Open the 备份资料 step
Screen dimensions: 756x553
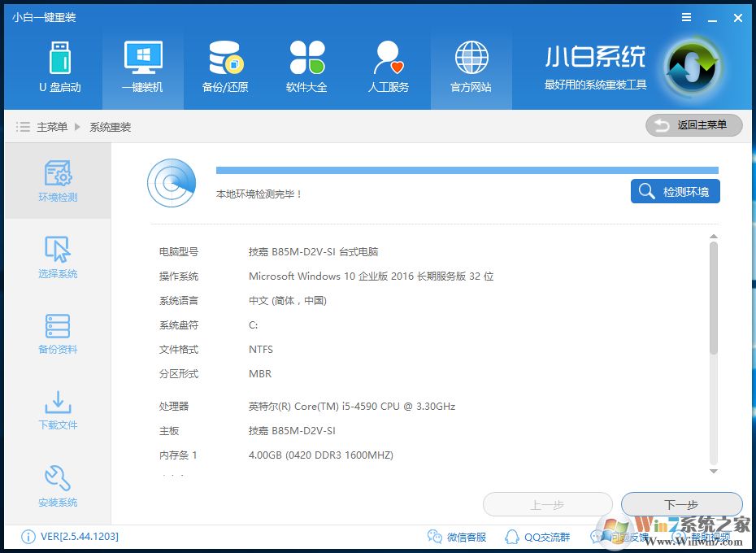click(57, 334)
